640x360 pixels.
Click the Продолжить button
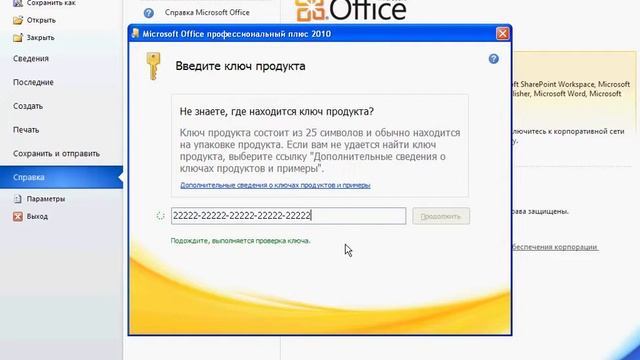point(441,216)
